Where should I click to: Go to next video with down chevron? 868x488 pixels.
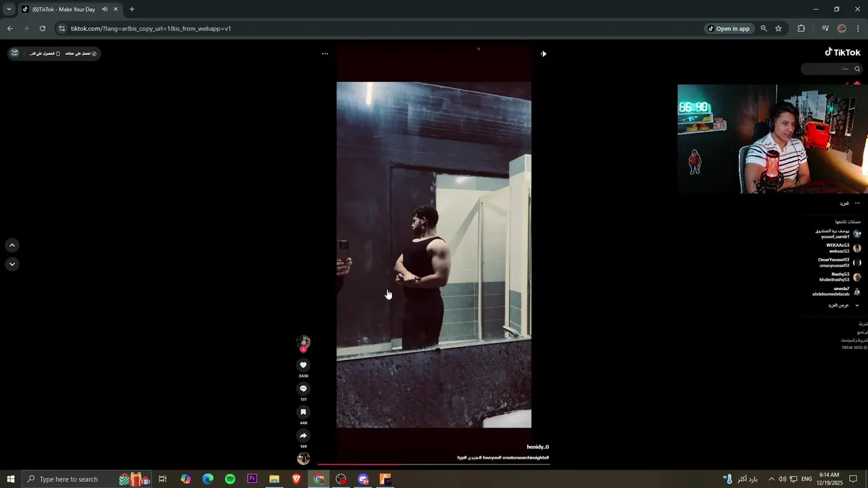12,264
